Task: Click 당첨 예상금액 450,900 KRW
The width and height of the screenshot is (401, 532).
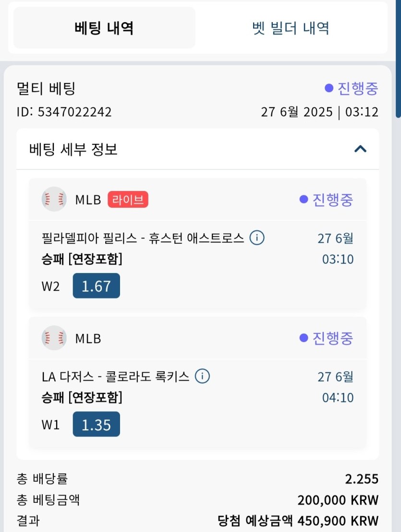Action: (298, 520)
